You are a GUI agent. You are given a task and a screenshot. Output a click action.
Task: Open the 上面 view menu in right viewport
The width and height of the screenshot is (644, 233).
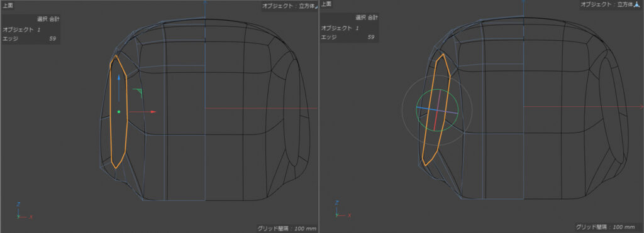click(326, 4)
